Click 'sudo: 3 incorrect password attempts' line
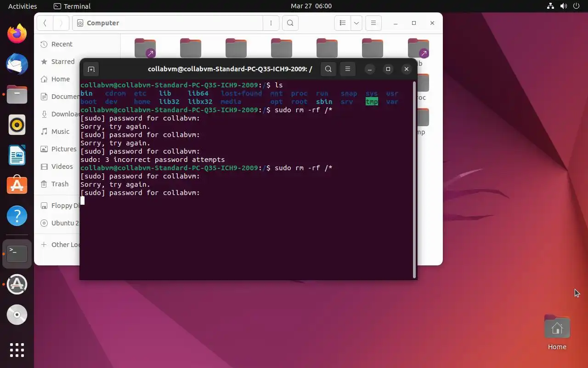The image size is (588, 368). point(153,160)
